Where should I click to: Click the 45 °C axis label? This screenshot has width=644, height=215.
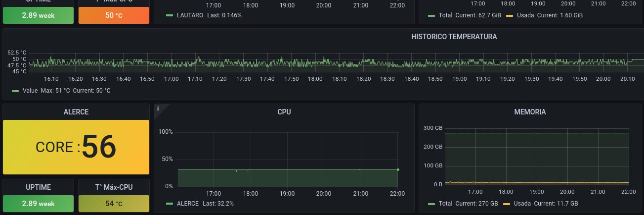click(x=19, y=71)
